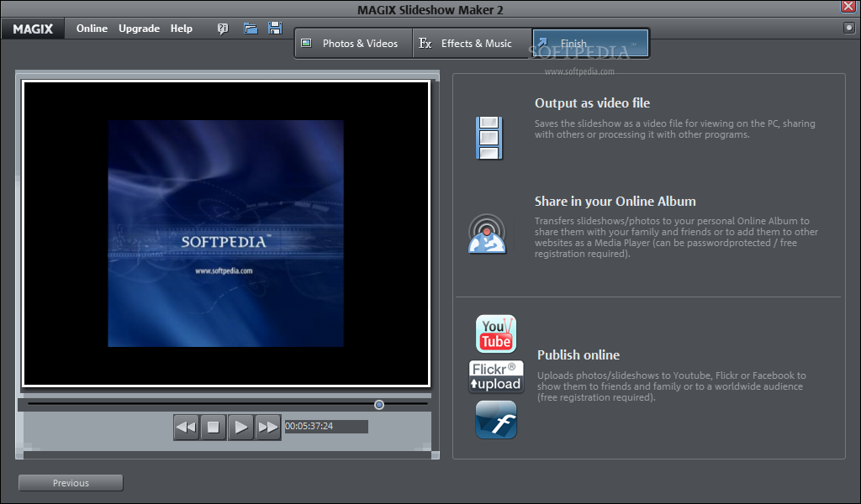Choose Output as video file option
The height and width of the screenshot is (504, 861).
pos(592,103)
